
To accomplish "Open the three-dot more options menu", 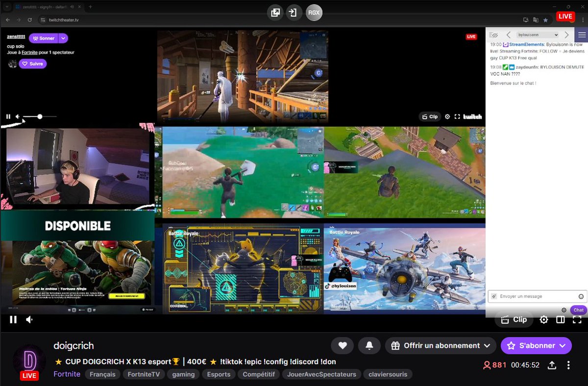I will click(x=568, y=365).
